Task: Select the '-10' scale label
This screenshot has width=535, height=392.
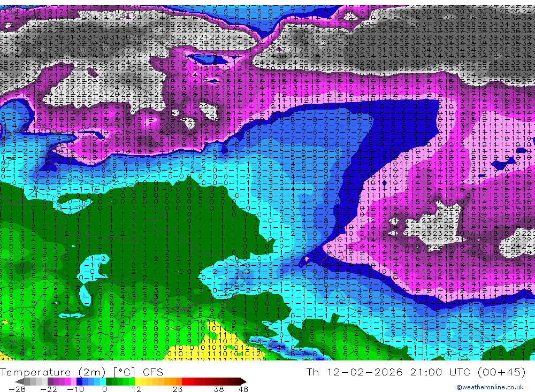Action: (75, 389)
